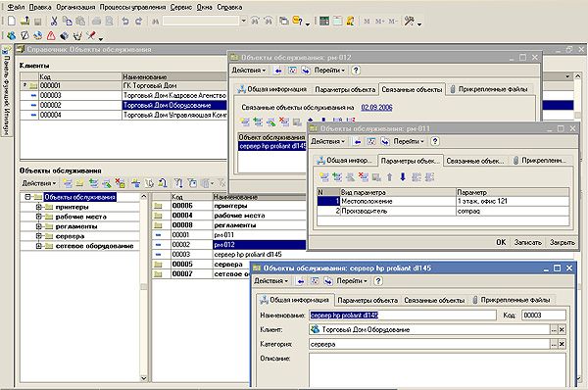Click the Open file icon in main toolbar
The width and height of the screenshot is (588, 390).
point(24,21)
